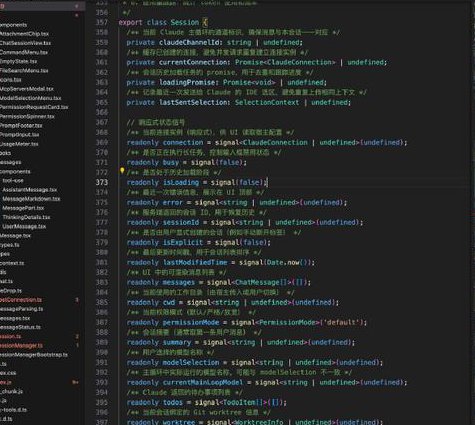Screen dimensions: 475x425
Task: Click the 'export class Session' declaration
Action: click(x=163, y=22)
